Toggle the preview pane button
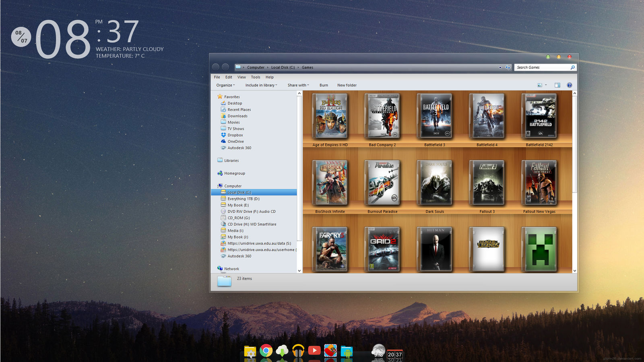This screenshot has height=362, width=644. [x=557, y=85]
